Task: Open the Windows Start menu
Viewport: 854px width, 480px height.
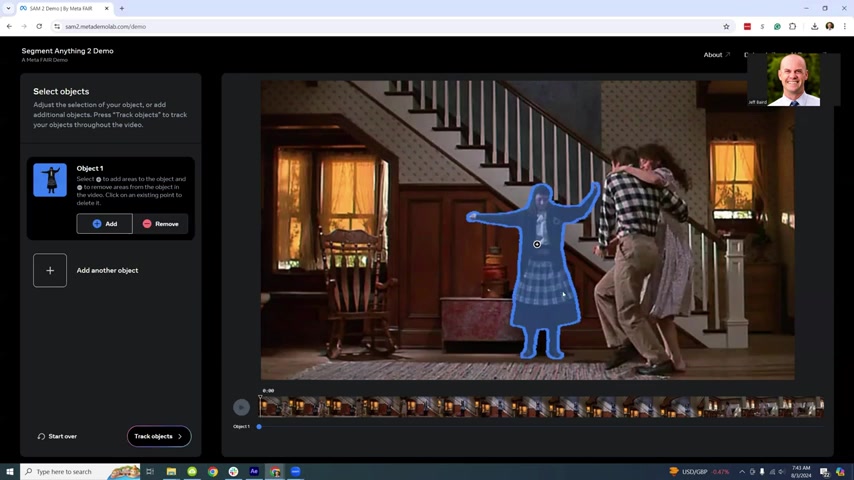Action: pos(10,472)
